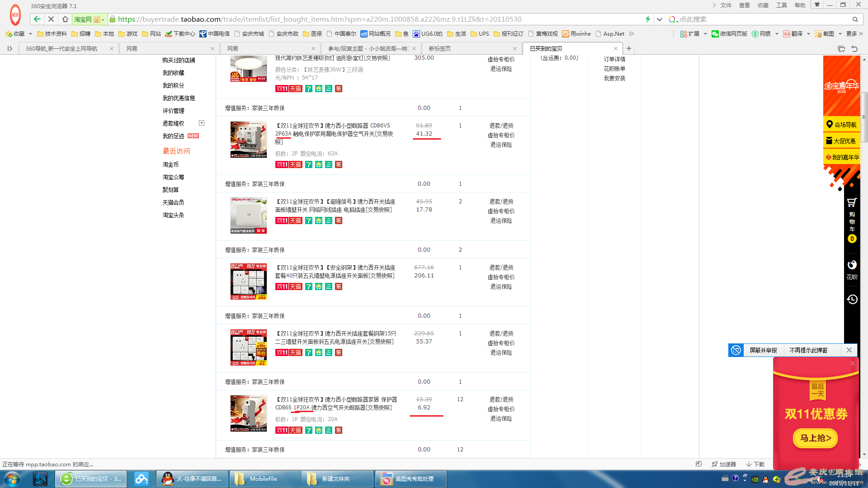This screenshot has width=868, height=488.
Task: Open QQ chat from taskbar
Action: point(193,479)
